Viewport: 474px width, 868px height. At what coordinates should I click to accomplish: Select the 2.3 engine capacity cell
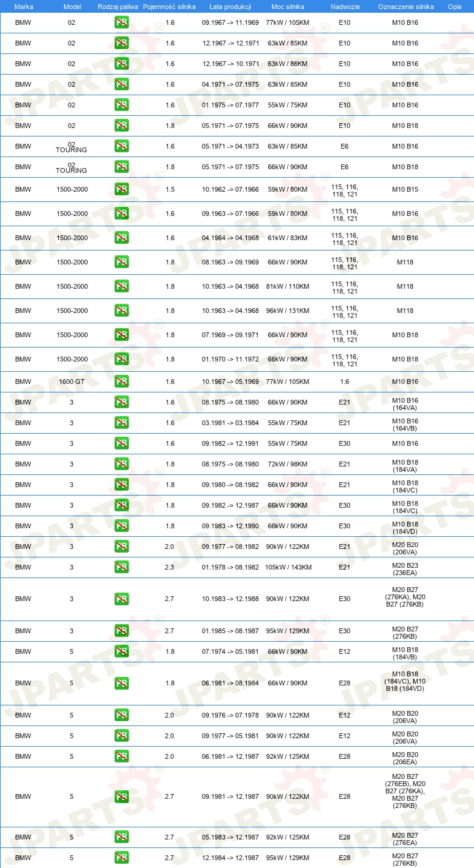tap(170, 567)
